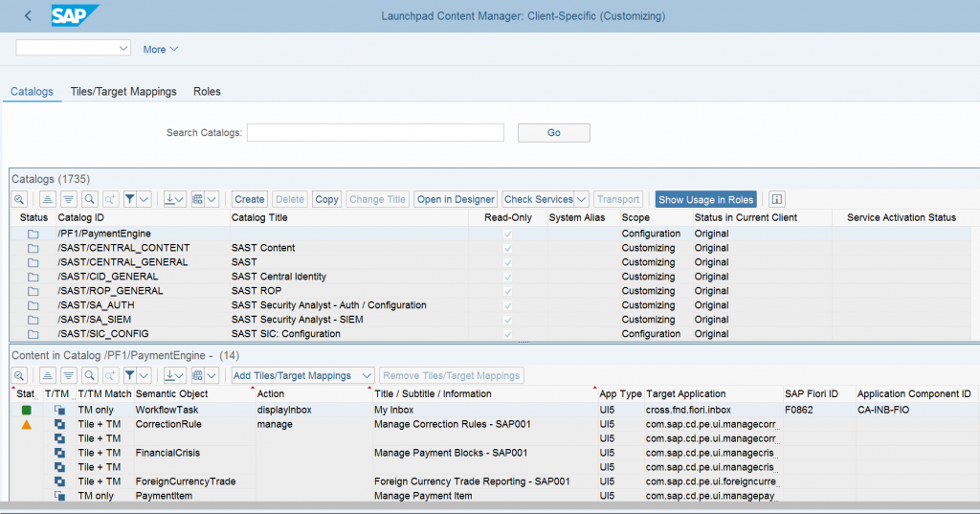
Task: Toggle Read-Only checkbox for /SAST/SIC_CONFIG
Action: point(507,335)
